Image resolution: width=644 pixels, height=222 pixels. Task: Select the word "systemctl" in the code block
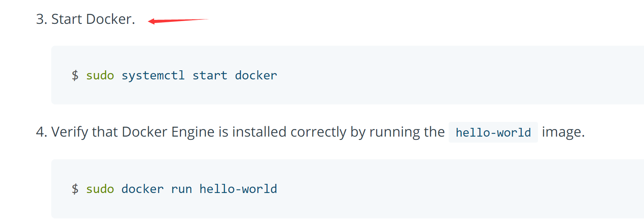tap(153, 75)
